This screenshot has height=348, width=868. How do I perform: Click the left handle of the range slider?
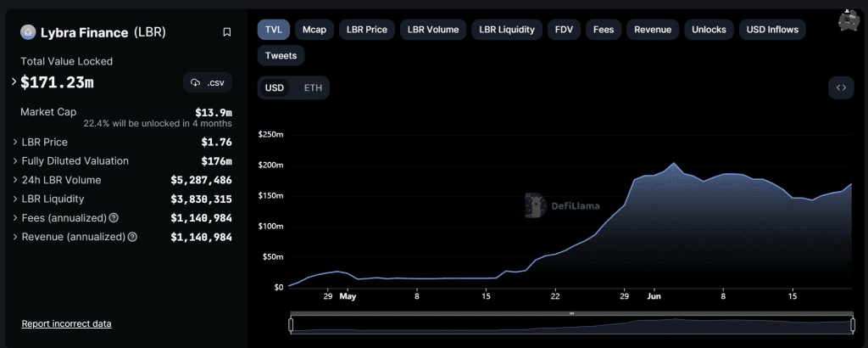pyautogui.click(x=291, y=325)
